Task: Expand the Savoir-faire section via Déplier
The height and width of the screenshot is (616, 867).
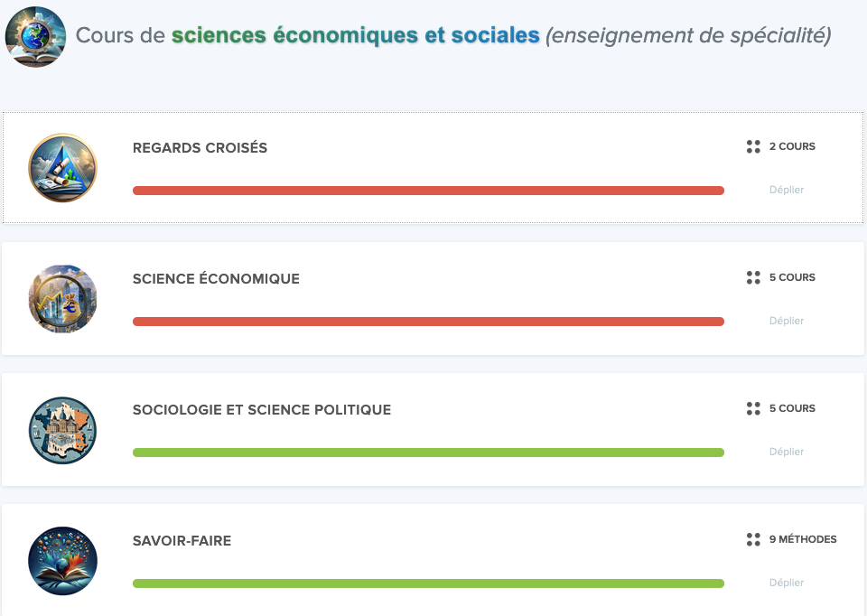Action: click(x=787, y=583)
